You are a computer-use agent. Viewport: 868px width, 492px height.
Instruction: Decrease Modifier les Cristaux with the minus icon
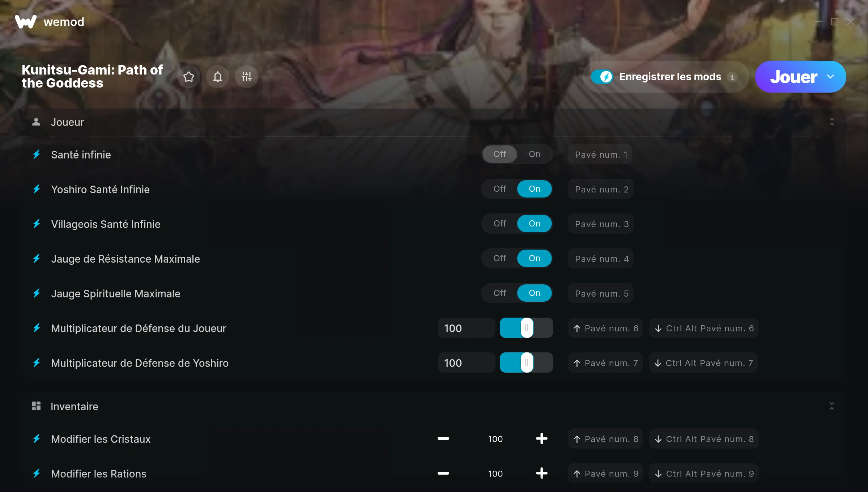tap(443, 438)
